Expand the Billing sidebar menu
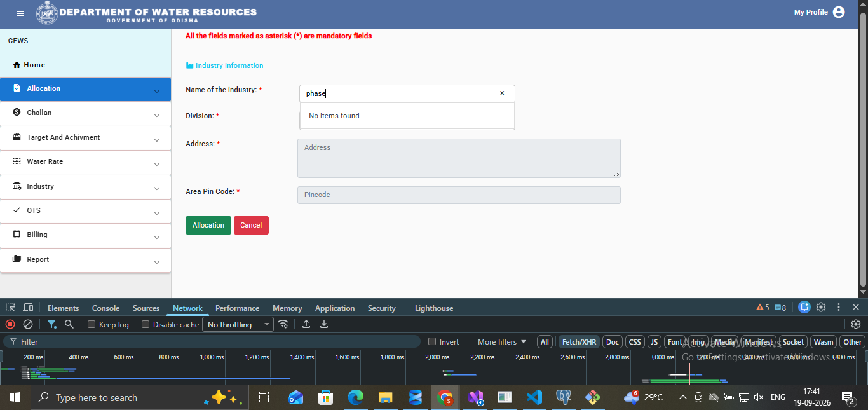Screen dimensions: 868x410 point(85,235)
